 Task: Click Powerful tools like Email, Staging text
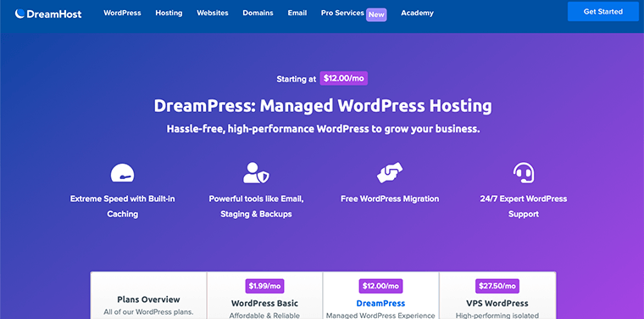click(256, 206)
